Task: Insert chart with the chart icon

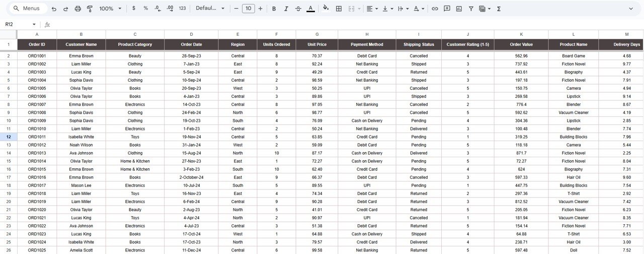Action: pos(459,9)
